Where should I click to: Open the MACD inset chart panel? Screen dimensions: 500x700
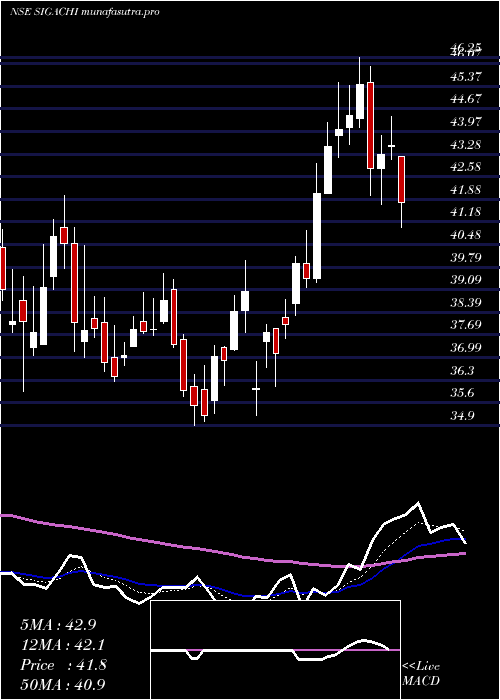275,650
